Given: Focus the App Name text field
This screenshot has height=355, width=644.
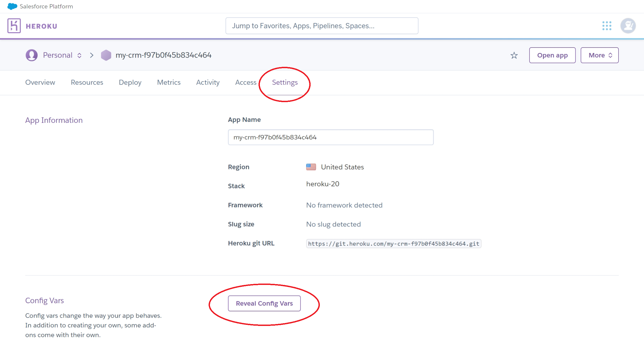Looking at the screenshot, I should [x=330, y=137].
